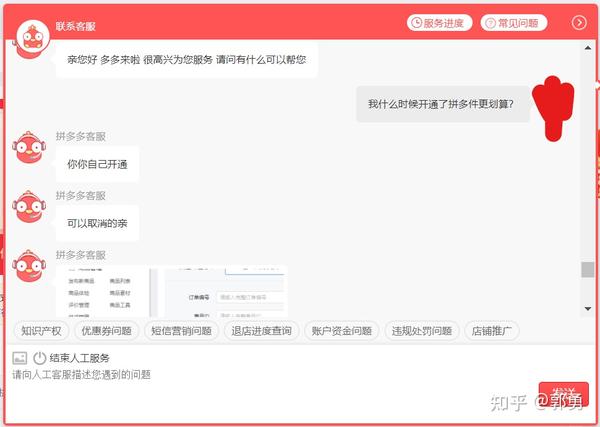600x427 pixels.
Task: Choose the 账户资金问题 quick topic
Action: pos(341,331)
